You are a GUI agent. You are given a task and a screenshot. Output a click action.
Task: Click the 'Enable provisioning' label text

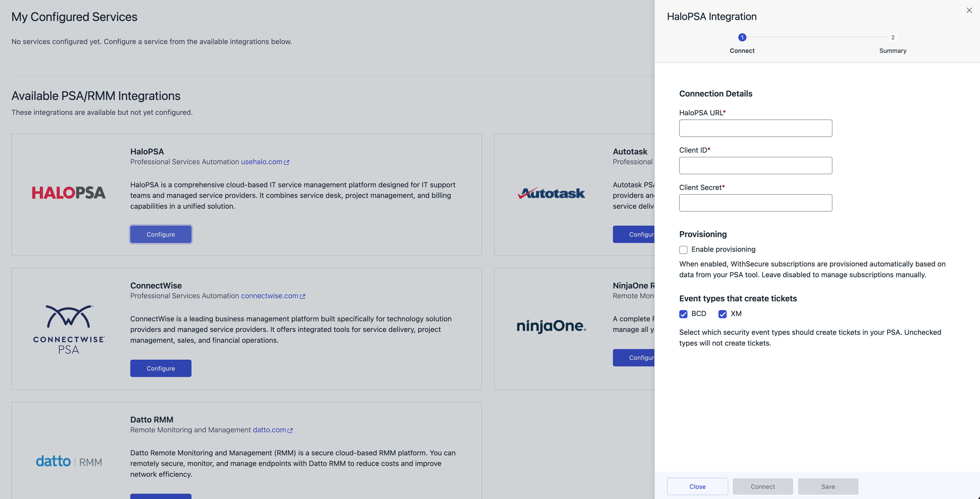pyautogui.click(x=723, y=249)
